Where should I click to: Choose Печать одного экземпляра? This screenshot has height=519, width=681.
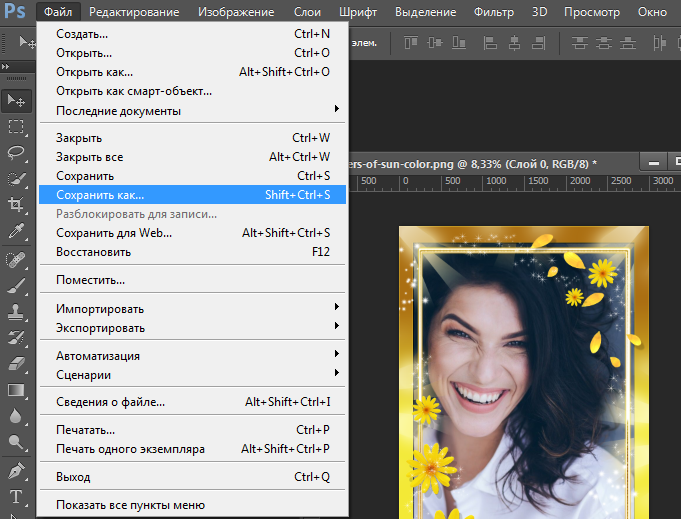pyautogui.click(x=192, y=449)
